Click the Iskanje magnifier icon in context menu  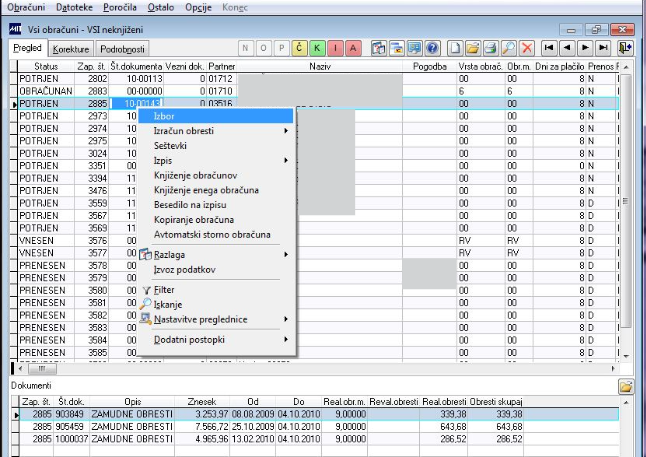(145, 304)
